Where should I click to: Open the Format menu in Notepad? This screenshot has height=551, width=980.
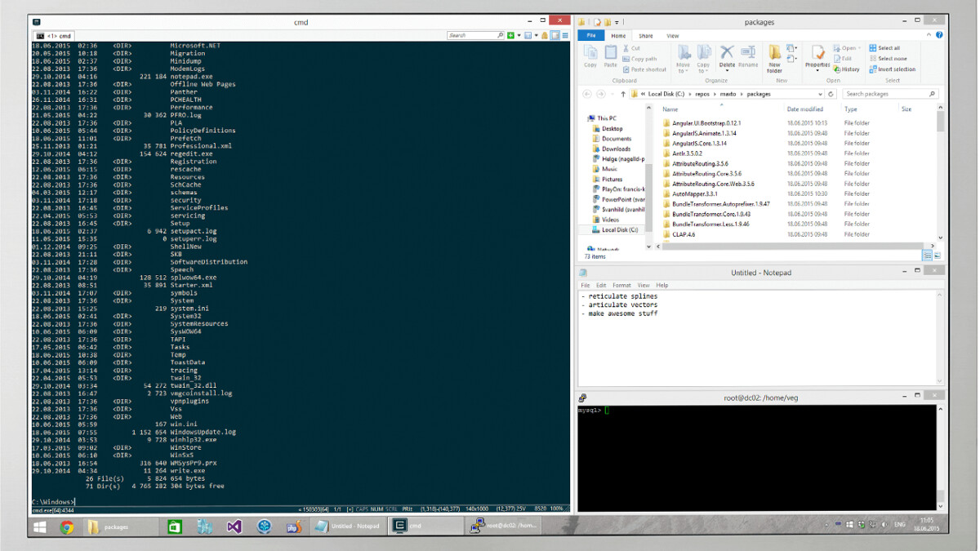[x=622, y=284]
